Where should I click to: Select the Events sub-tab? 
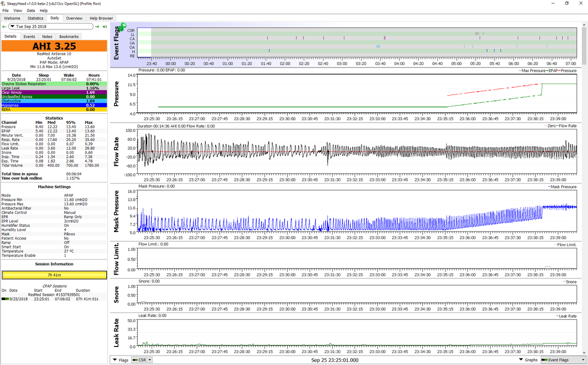coord(29,37)
